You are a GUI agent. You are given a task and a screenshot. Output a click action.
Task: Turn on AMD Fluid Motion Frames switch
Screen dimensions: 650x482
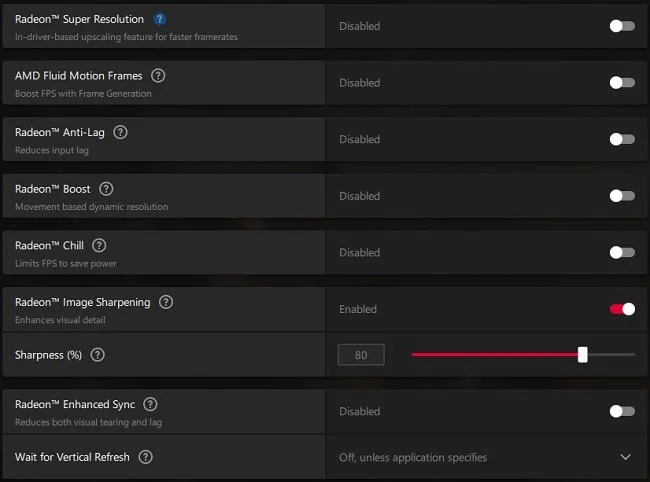[622, 82]
